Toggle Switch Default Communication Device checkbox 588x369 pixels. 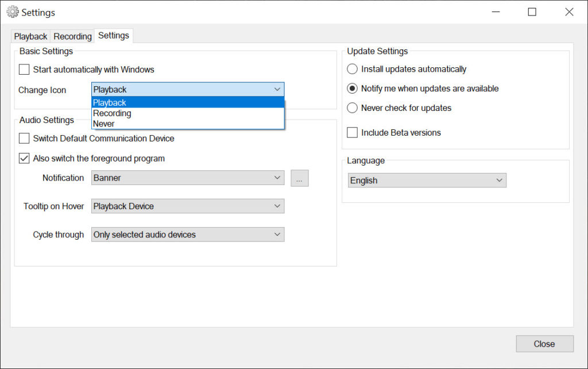tap(24, 139)
